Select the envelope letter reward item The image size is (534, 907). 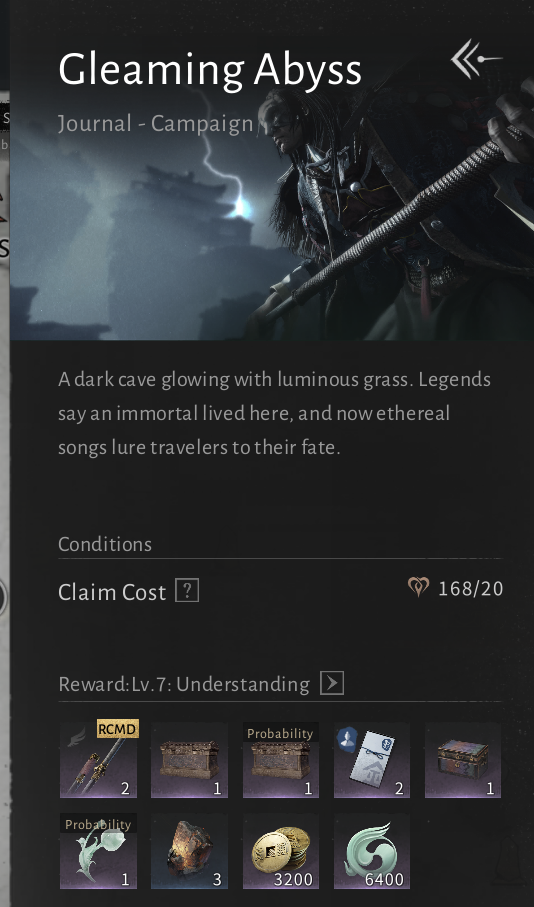point(372,759)
